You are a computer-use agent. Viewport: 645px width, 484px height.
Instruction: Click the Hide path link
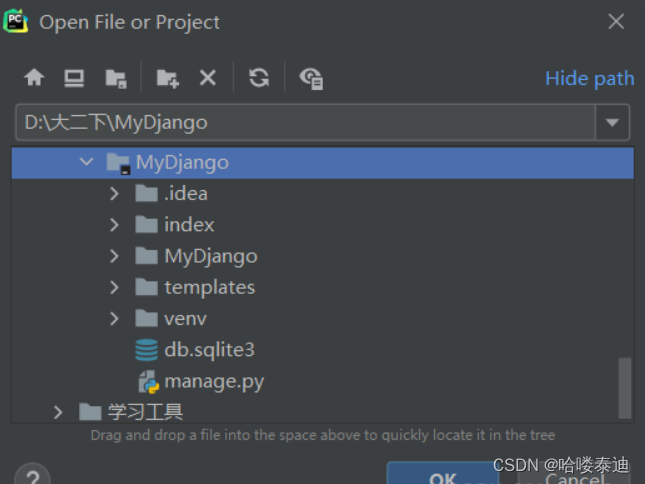589,78
